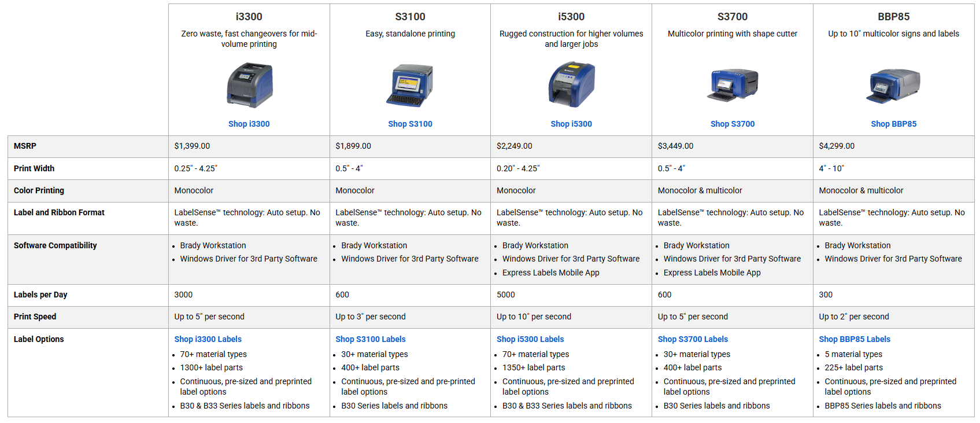Click the S3700 printer product image
Screen dimensions: 980x423
(733, 85)
